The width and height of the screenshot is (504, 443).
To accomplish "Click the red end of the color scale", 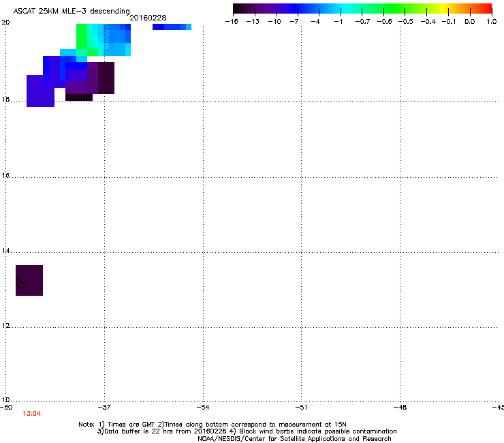I will coord(487,9).
